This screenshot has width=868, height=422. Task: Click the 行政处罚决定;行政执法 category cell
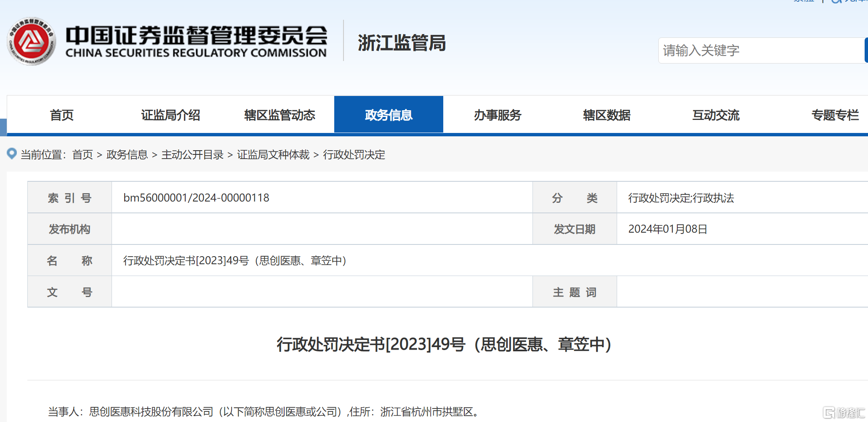(x=681, y=198)
